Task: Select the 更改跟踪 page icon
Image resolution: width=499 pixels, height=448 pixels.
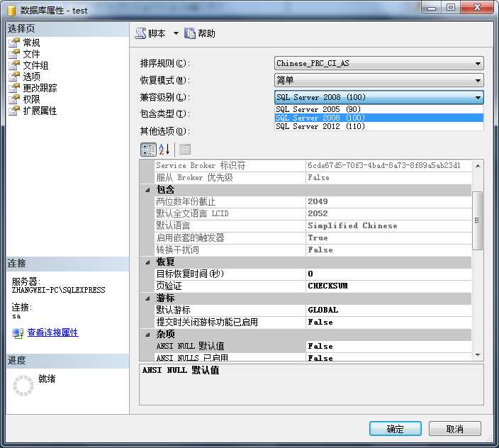Action: pyautogui.click(x=14, y=88)
